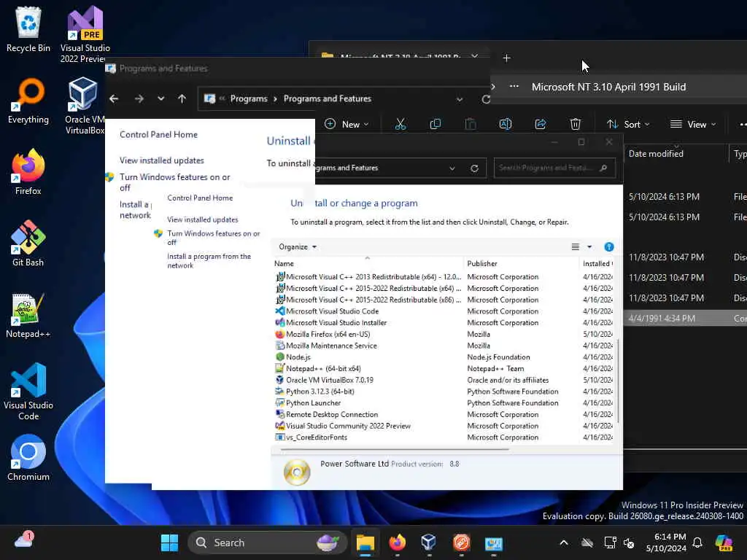Image resolution: width=747 pixels, height=560 pixels.
Task: Launch Firefox from the desktop
Action: click(x=28, y=172)
